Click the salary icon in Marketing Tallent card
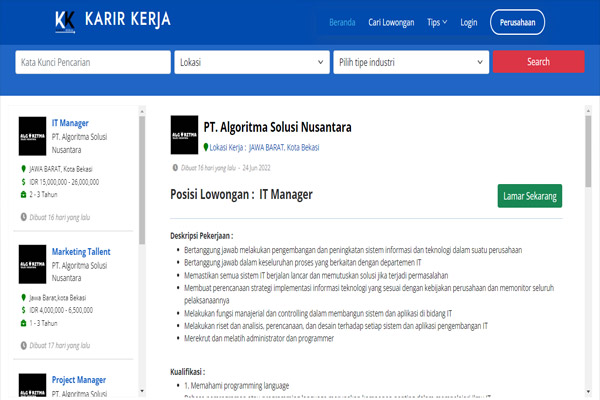Image resolution: width=600 pixels, height=400 pixels. (23, 310)
